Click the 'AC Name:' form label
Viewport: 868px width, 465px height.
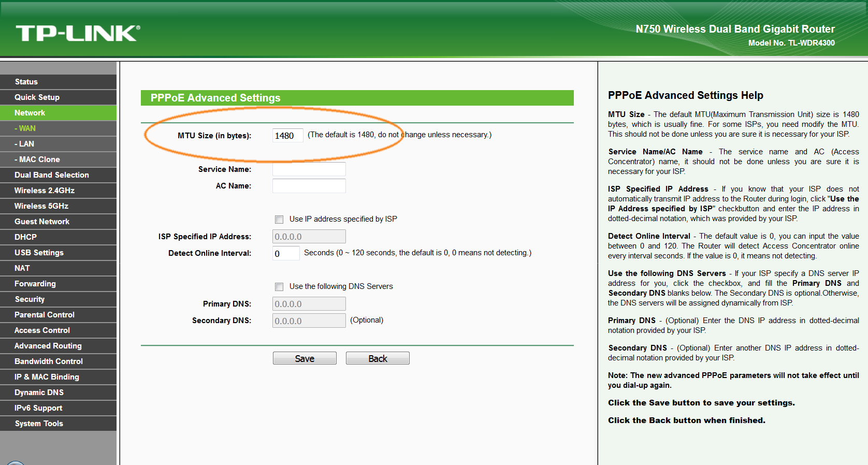(x=234, y=186)
